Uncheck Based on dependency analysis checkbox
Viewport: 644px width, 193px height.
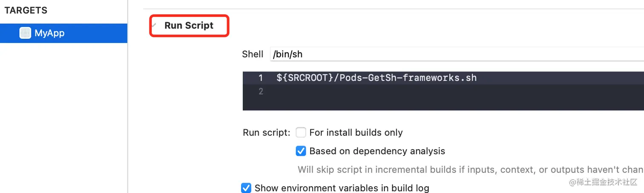click(301, 151)
